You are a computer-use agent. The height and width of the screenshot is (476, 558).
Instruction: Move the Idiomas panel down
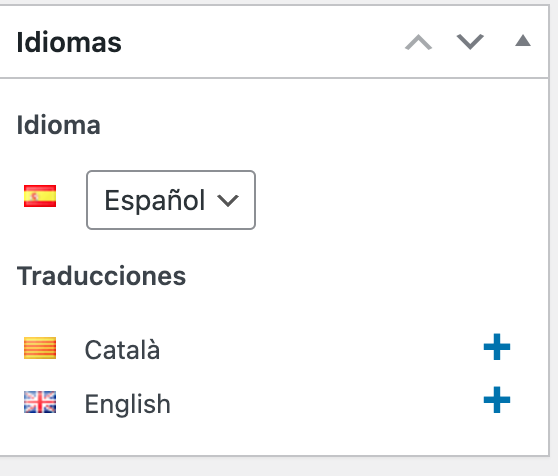coord(470,42)
